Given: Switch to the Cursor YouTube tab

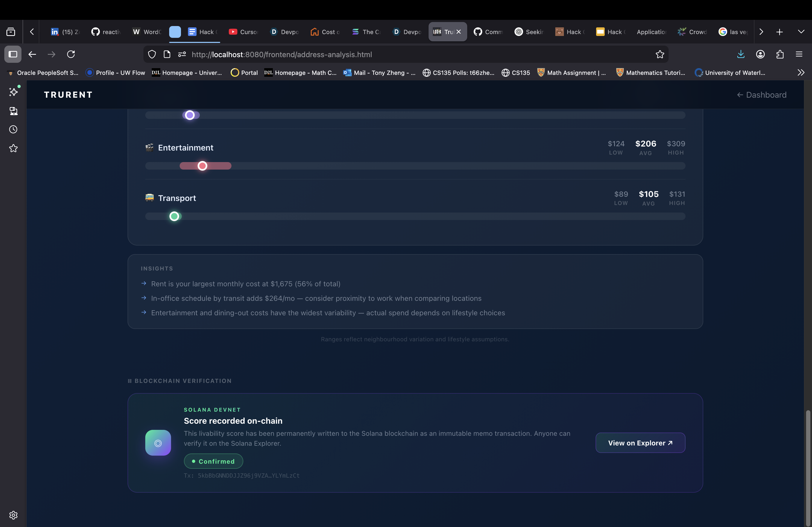Looking at the screenshot, I should click(243, 32).
